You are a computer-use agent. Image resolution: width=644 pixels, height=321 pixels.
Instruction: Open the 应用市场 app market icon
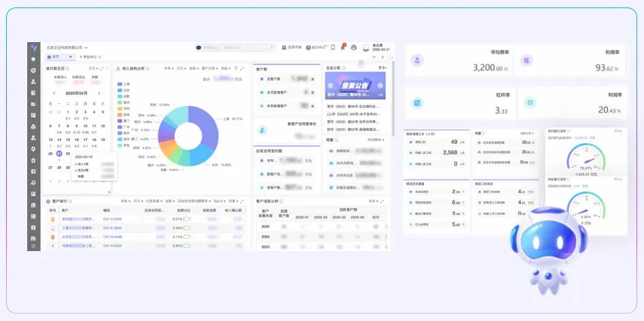tap(290, 48)
